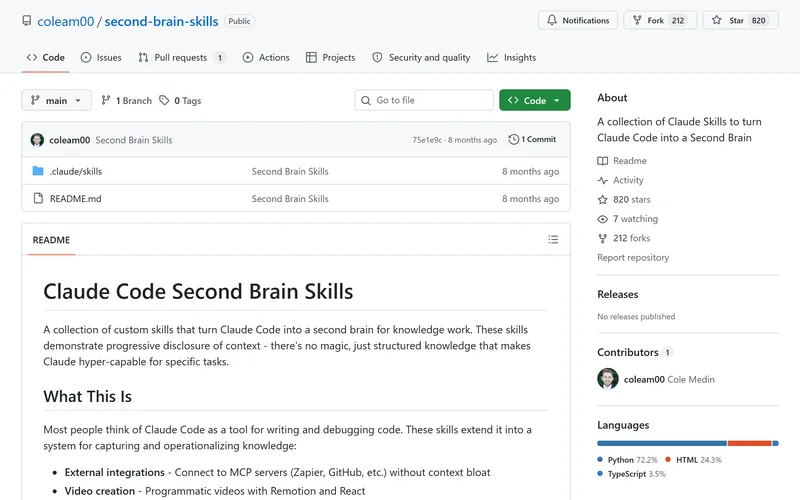Click the star icon beside 820 stars
Screen dimensions: 800x500
(x=603, y=199)
